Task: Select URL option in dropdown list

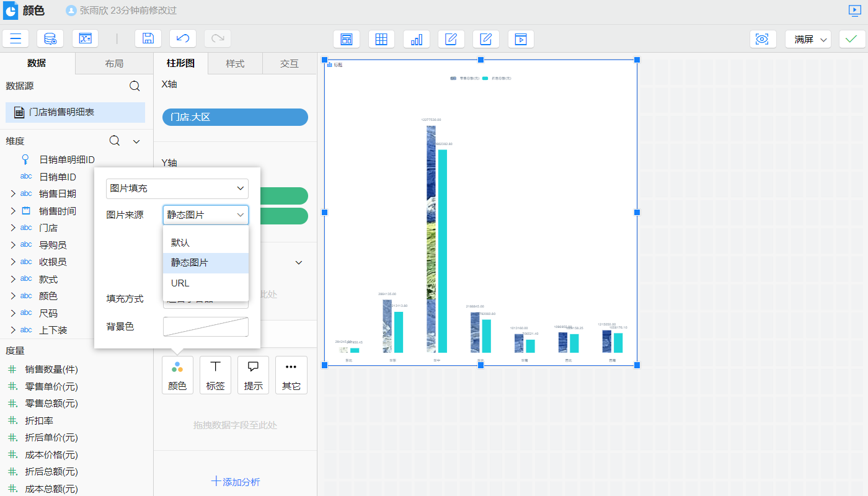Action: 180,283
